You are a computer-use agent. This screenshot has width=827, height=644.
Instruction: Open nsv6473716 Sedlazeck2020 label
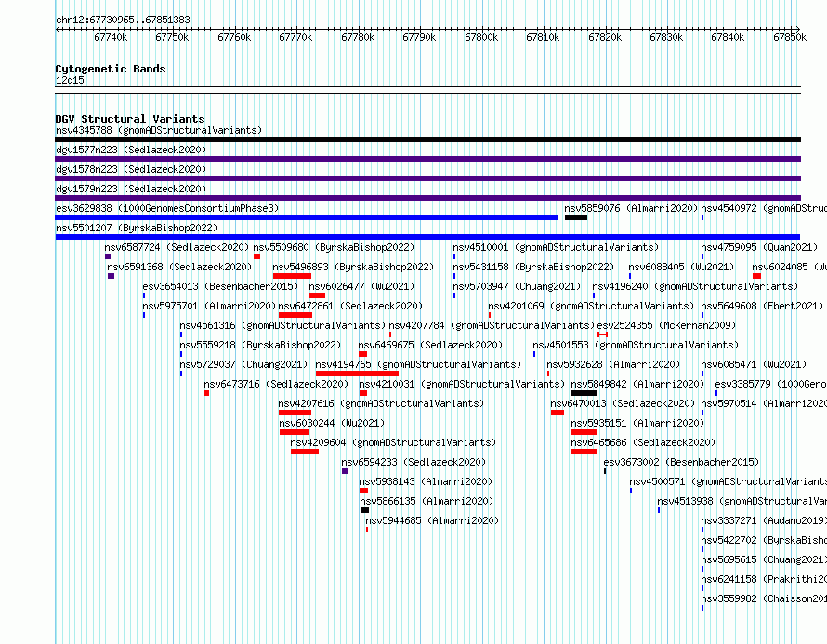click(x=276, y=384)
